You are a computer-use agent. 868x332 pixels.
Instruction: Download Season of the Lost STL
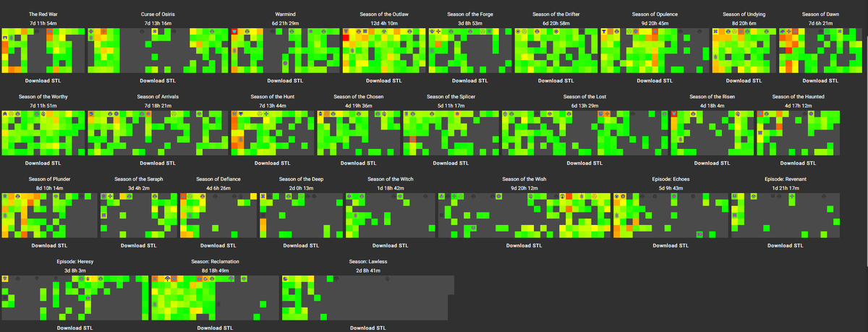coord(584,163)
